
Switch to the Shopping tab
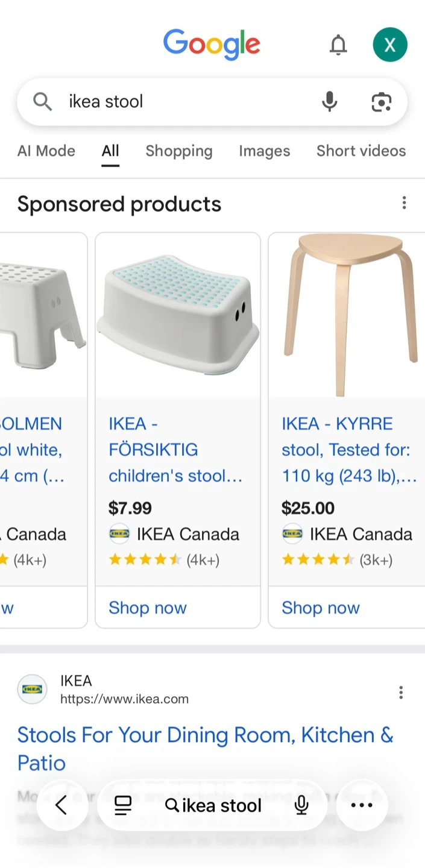point(179,151)
